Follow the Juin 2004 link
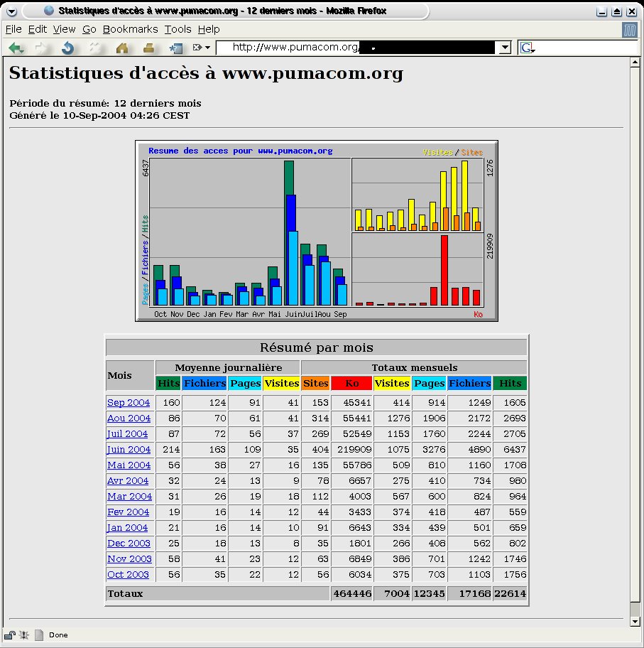This screenshot has width=644, height=648. tap(129, 450)
